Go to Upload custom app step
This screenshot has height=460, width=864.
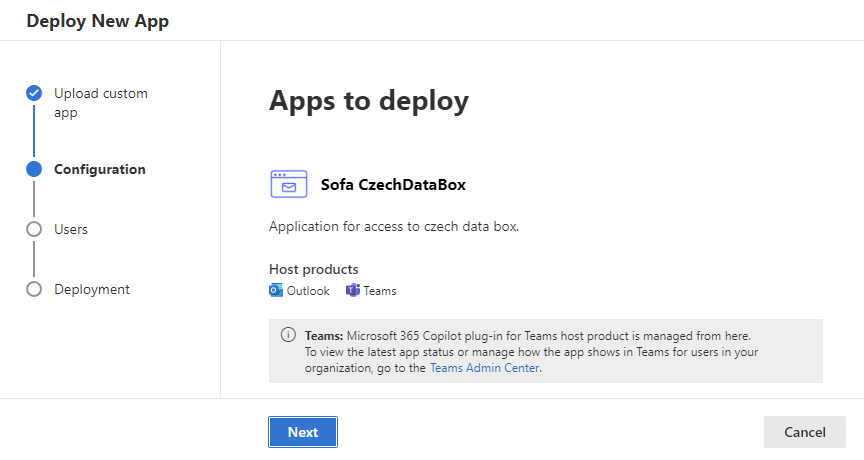[x=101, y=103]
